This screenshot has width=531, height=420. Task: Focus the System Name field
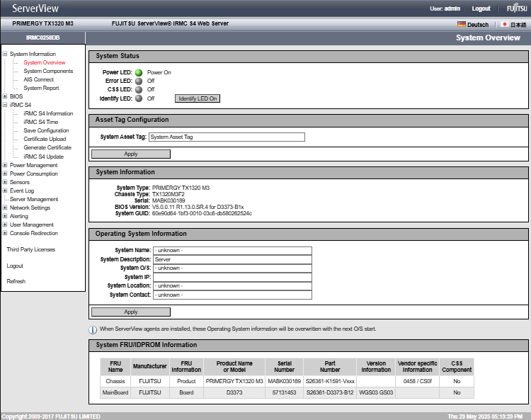point(232,250)
